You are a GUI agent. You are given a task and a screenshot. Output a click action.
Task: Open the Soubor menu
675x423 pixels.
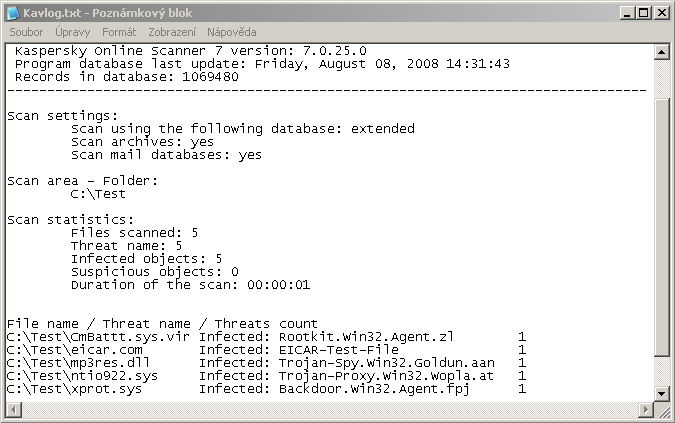point(26,32)
